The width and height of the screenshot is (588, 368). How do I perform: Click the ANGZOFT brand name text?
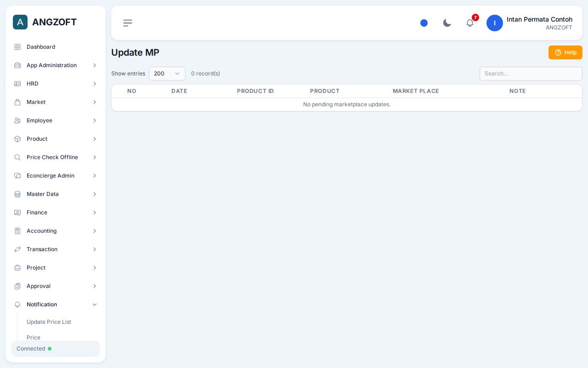(x=54, y=22)
